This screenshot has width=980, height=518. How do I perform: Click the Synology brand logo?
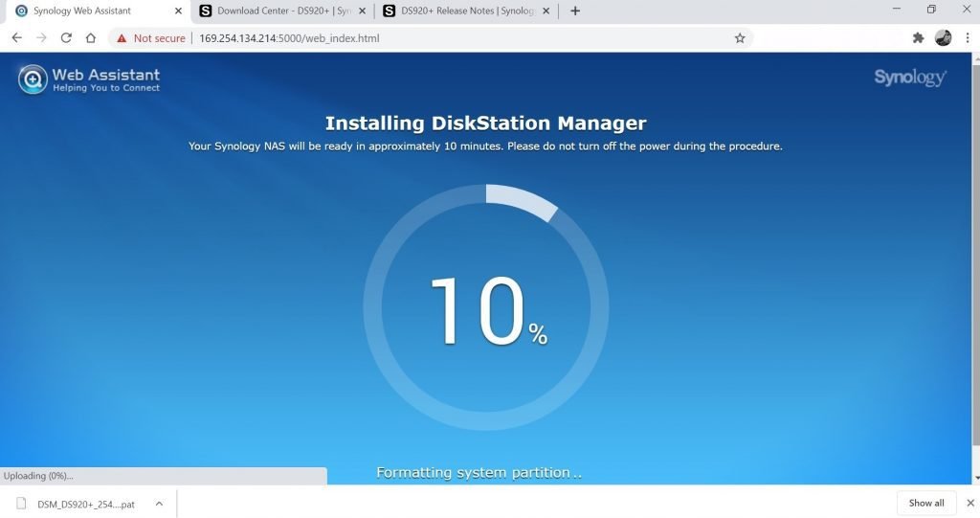pyautogui.click(x=910, y=77)
